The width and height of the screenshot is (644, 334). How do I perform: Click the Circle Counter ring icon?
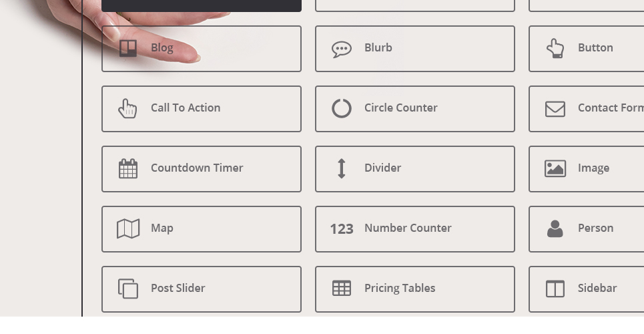pos(342,108)
